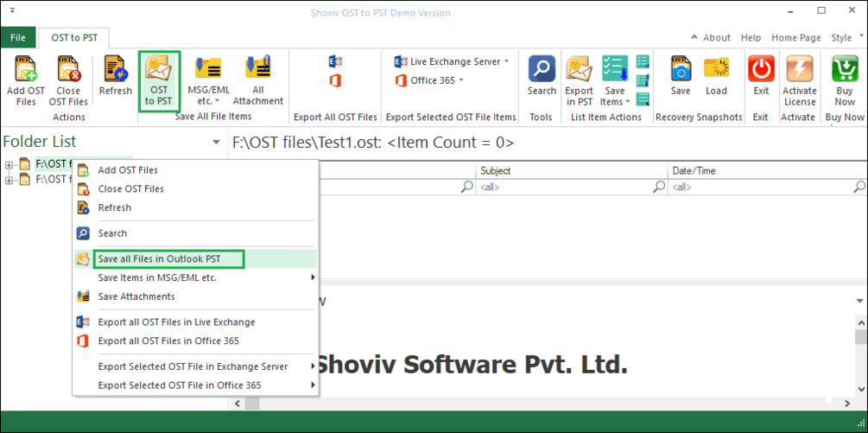
Task: Click the Subject column header
Action: [x=571, y=171]
